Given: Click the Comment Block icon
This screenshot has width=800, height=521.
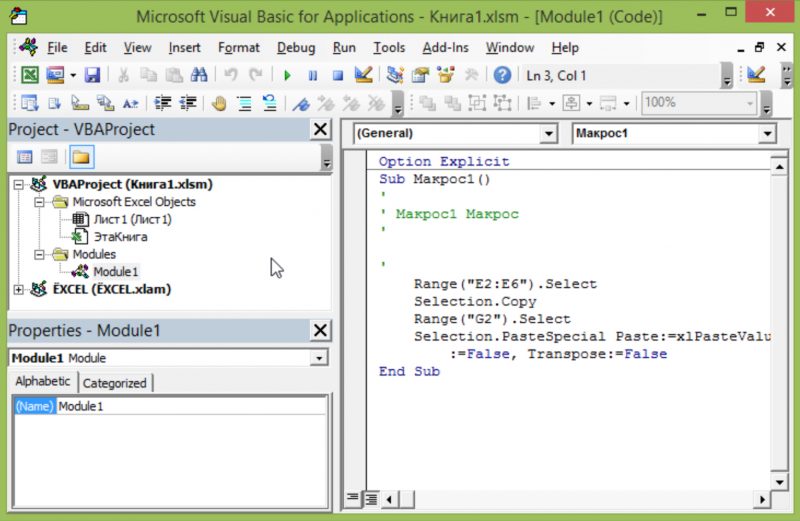Looking at the screenshot, I should 244,104.
